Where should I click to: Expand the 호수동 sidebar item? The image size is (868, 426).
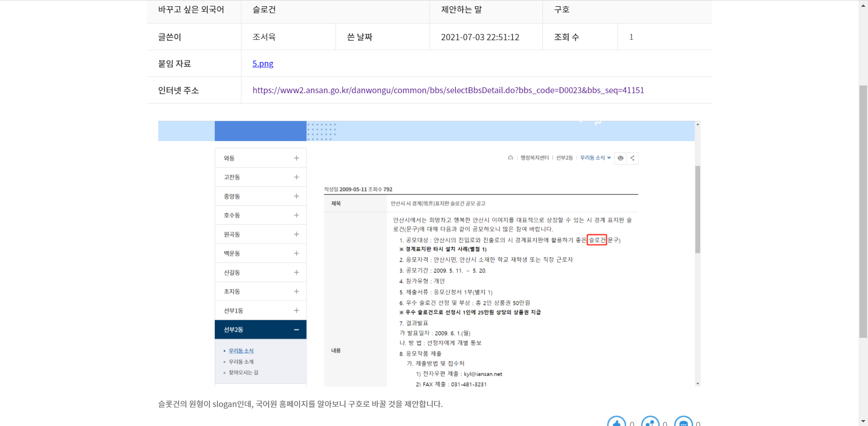[296, 215]
